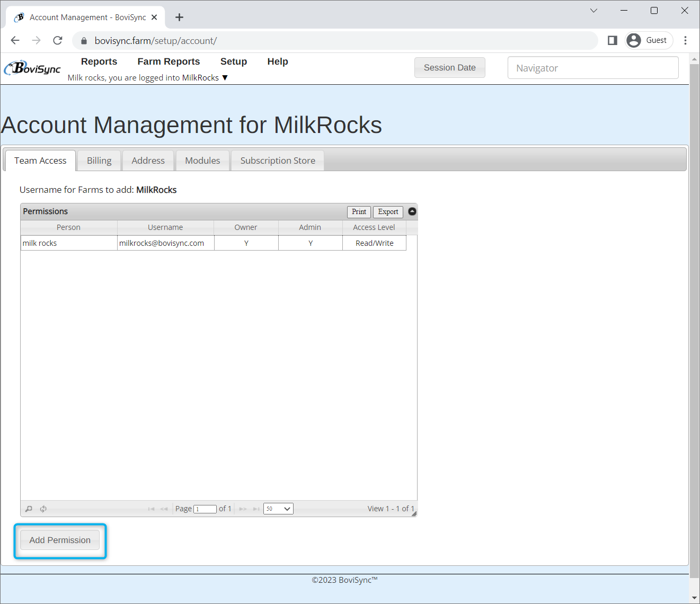Screen dimensions: 700x604
Task: Open the browser side panel icon
Action: point(613,40)
